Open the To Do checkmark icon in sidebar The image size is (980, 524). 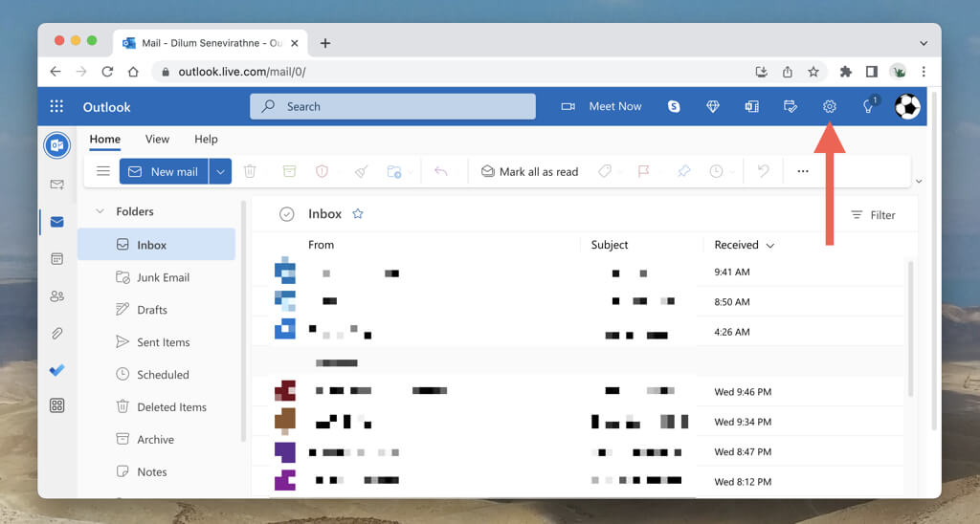pyautogui.click(x=56, y=370)
